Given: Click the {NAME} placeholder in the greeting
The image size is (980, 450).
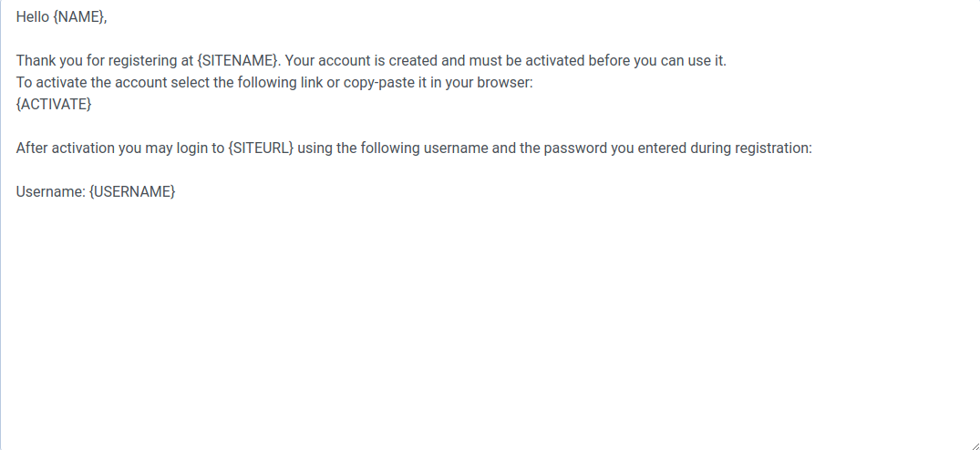Looking at the screenshot, I should tap(80, 17).
